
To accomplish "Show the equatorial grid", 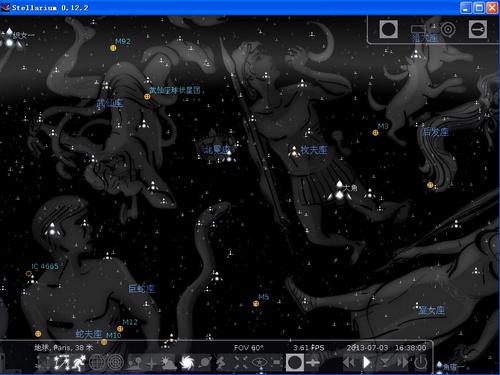I will pyautogui.click(x=97, y=363).
